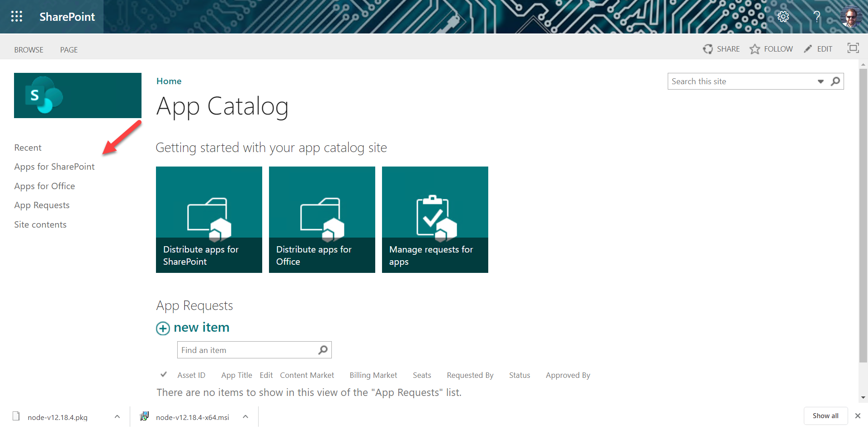Click the new item plus icon
The height and width of the screenshot is (429, 868).
click(163, 328)
